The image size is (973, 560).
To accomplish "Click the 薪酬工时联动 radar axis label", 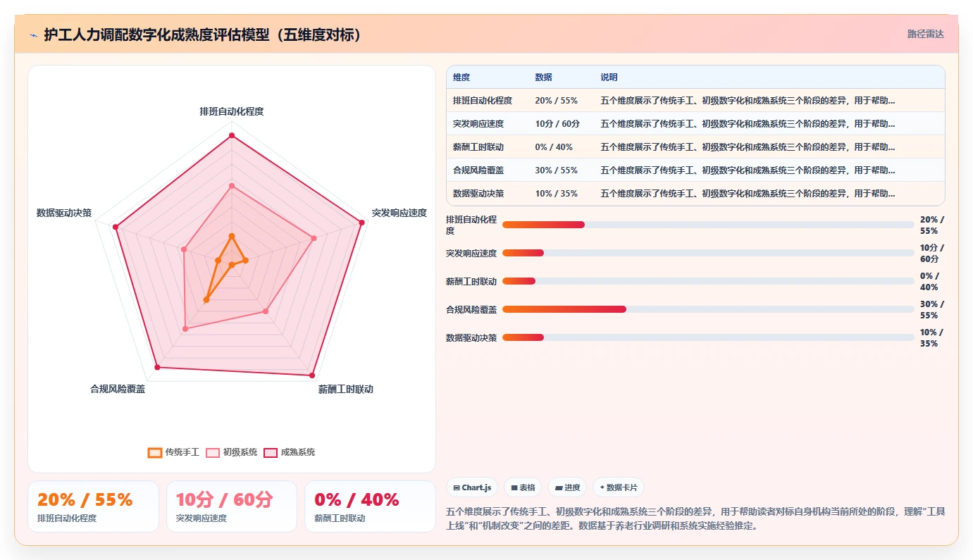I will (346, 389).
